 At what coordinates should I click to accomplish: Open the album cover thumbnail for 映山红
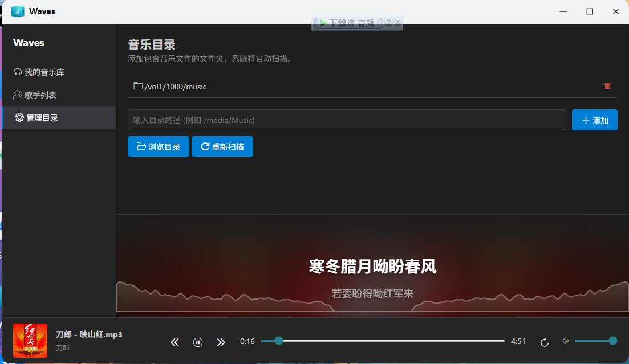click(30, 341)
